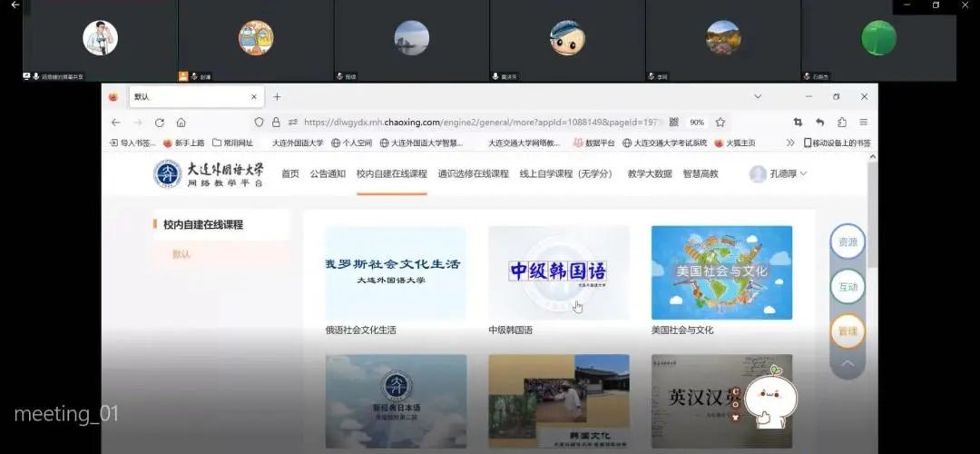The image size is (980, 454).
Task: Switch to 通识选修在线课程 tab
Action: (x=473, y=173)
